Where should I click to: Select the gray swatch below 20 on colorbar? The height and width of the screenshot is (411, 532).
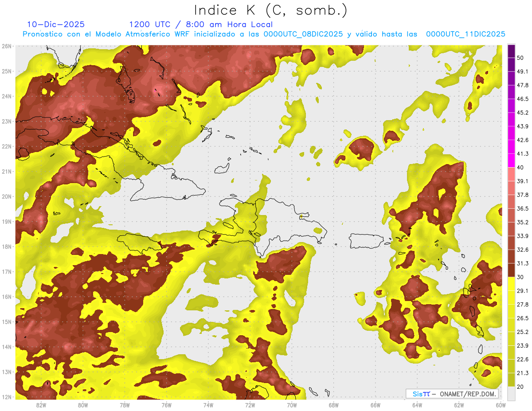pos(511,393)
